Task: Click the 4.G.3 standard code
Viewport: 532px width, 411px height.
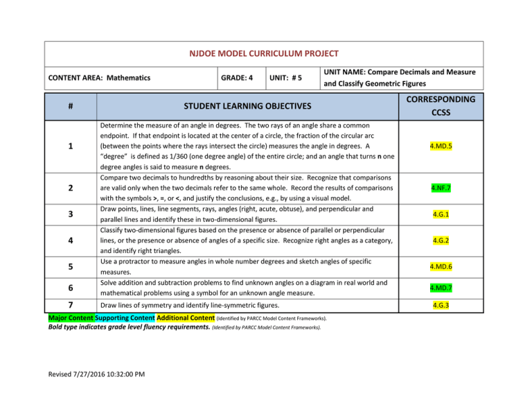Action: tap(441, 306)
